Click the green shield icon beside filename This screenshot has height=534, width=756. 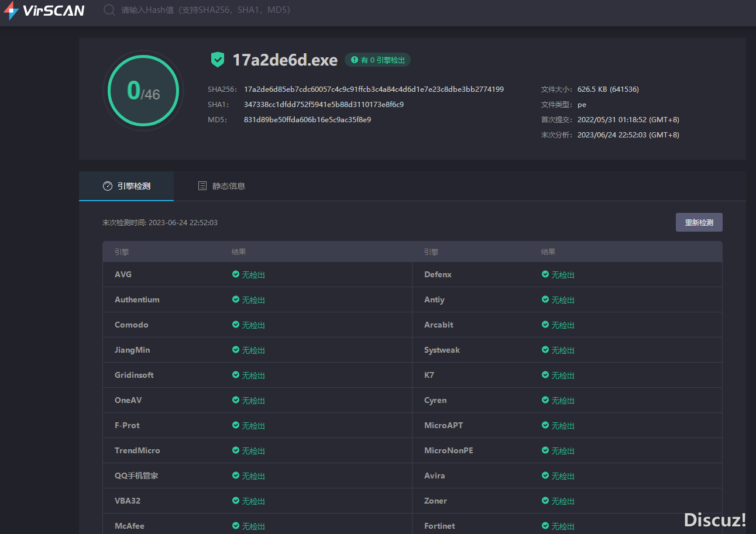pyautogui.click(x=218, y=60)
